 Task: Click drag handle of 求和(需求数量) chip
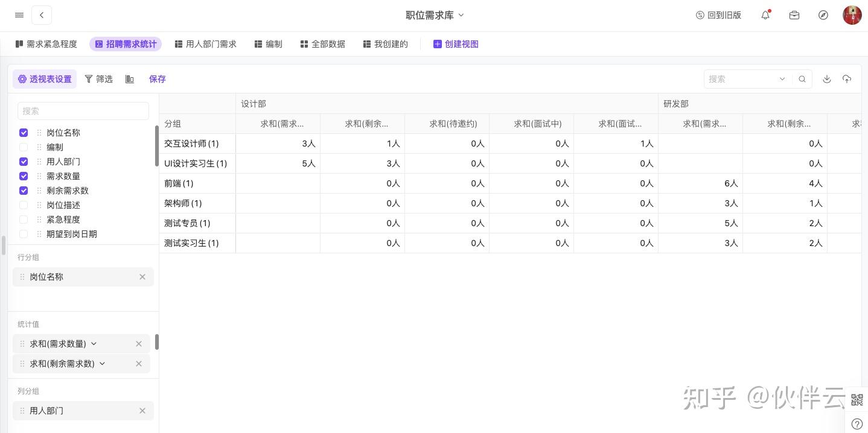point(22,344)
